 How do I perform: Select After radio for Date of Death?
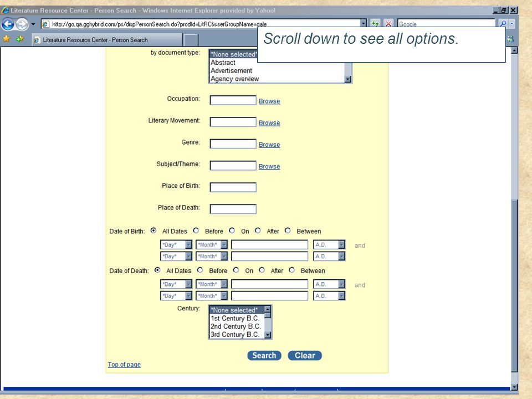pos(262,270)
